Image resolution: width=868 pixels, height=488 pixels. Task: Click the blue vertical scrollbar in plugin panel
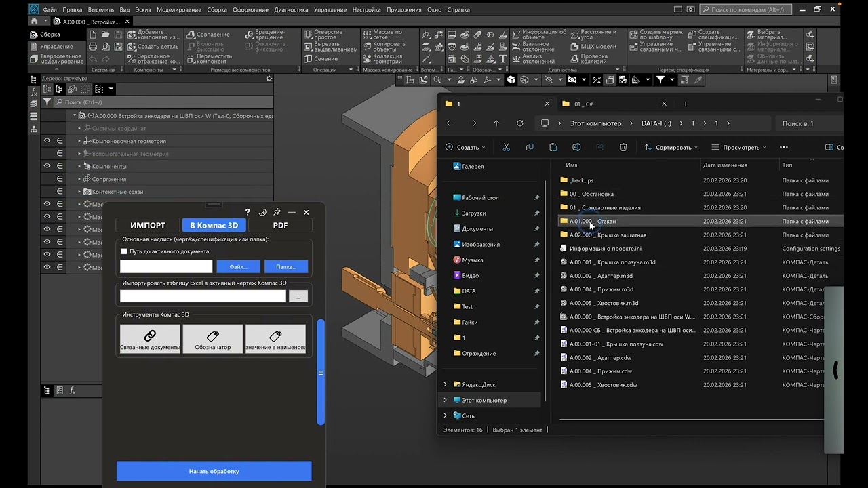(x=321, y=372)
